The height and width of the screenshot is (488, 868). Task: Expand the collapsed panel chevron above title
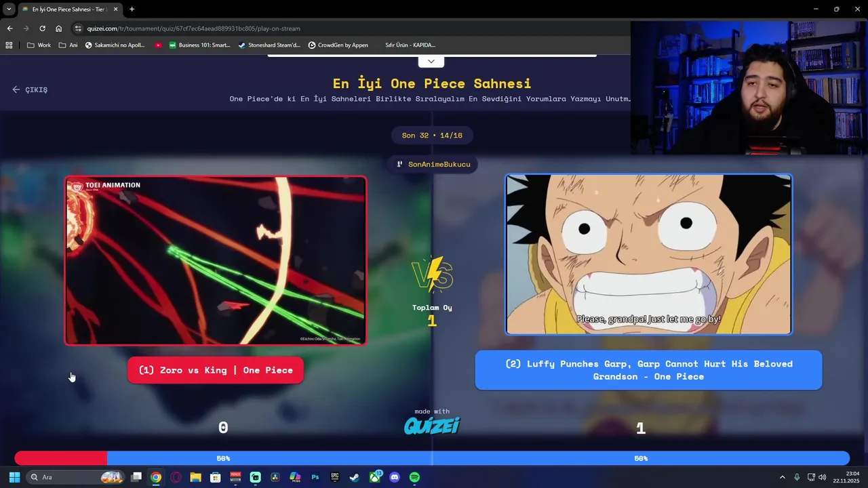[431, 62]
